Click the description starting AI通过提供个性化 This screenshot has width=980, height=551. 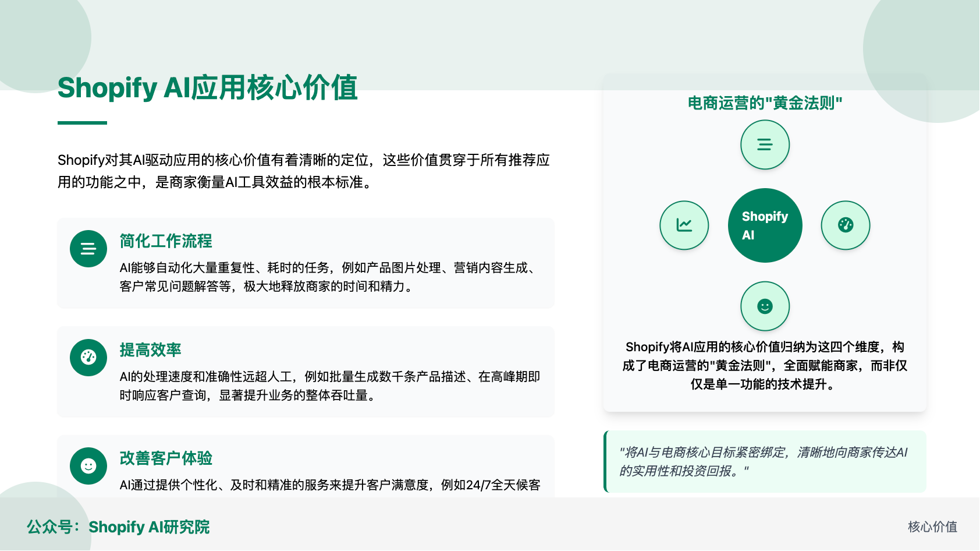tap(330, 485)
